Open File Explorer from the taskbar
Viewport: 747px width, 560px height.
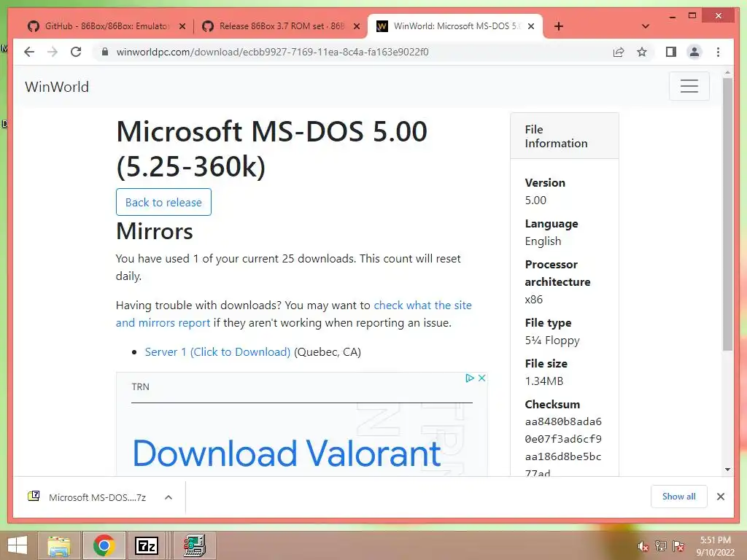coord(58,545)
